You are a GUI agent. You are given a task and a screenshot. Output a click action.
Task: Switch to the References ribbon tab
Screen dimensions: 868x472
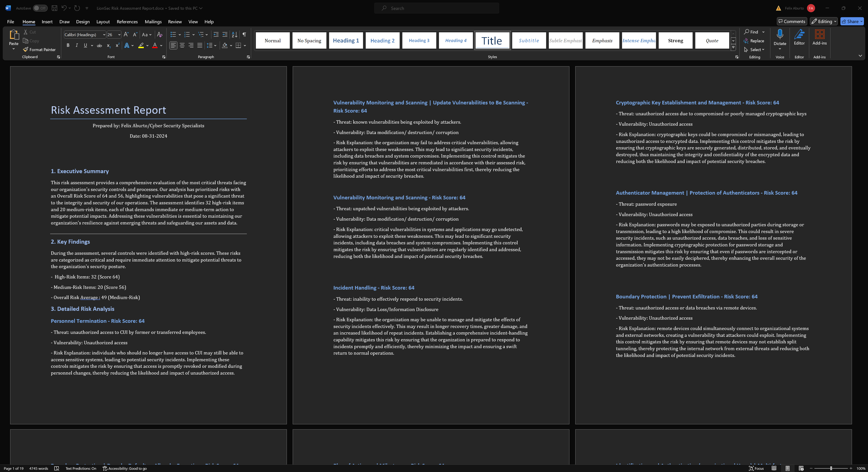pyautogui.click(x=127, y=21)
